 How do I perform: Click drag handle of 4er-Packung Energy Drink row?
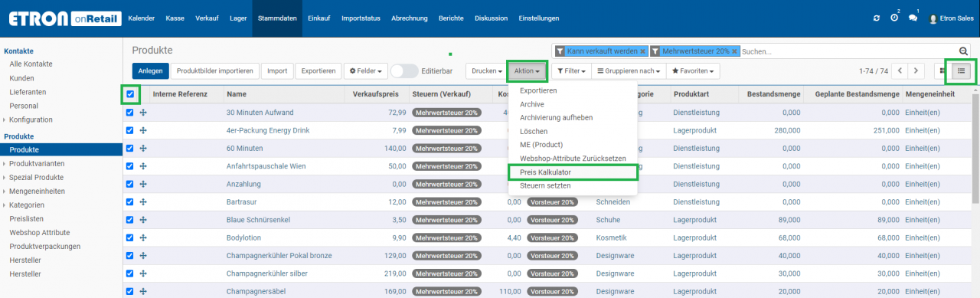click(x=143, y=130)
